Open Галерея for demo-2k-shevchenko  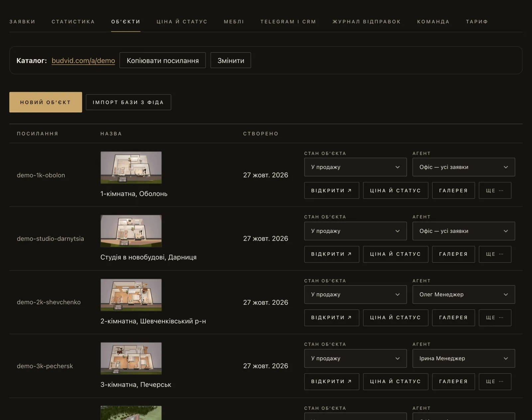[x=453, y=318]
